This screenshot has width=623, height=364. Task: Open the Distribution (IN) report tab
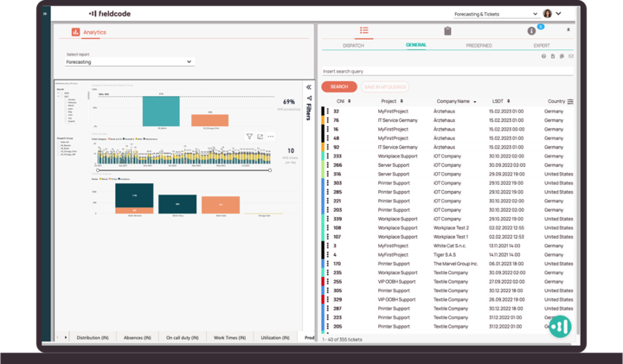93,338
